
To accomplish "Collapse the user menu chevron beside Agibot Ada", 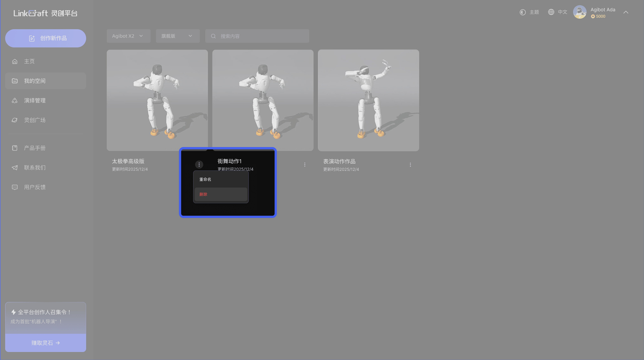I will (625, 12).
